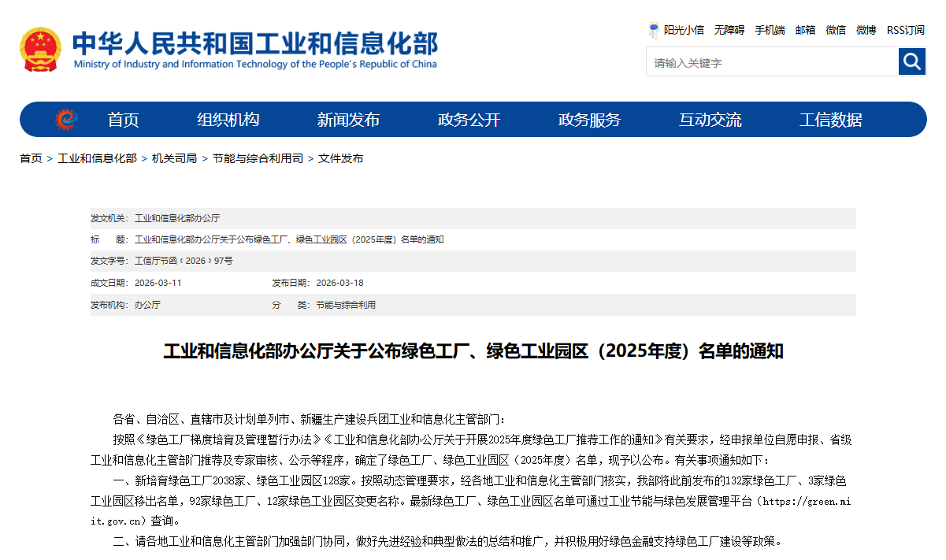Open the 组织机构 navigation menu

click(228, 120)
